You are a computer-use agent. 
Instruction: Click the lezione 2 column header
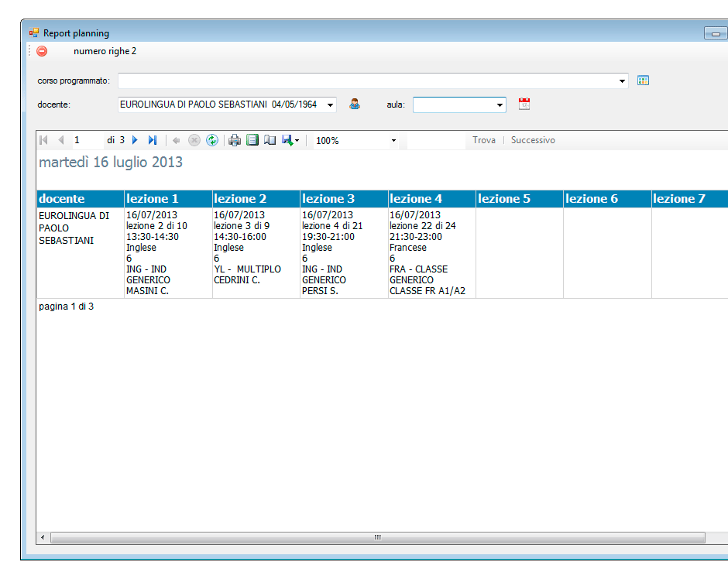pos(256,199)
